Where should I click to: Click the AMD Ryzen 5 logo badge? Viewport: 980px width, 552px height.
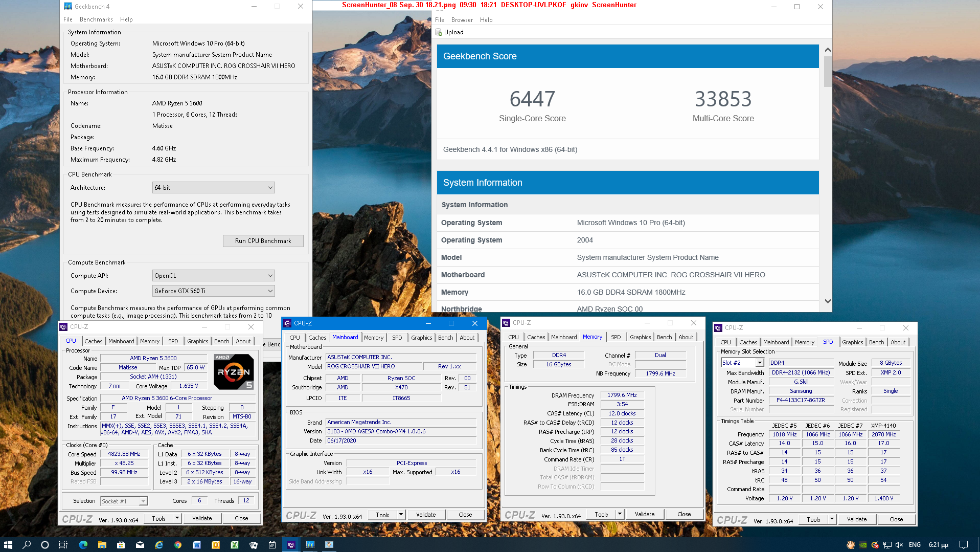(234, 371)
